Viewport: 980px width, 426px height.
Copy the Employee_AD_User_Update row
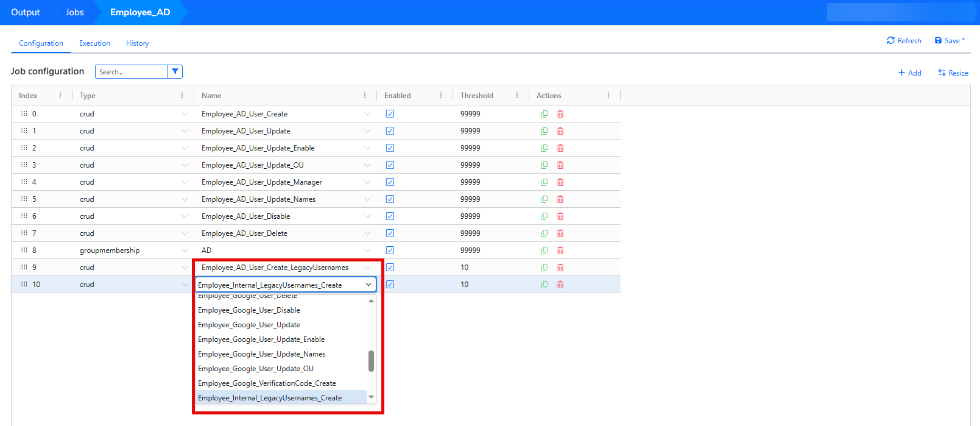545,131
